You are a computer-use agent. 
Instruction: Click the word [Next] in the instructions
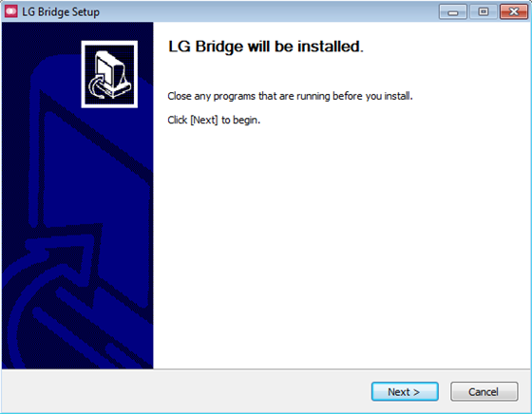(x=204, y=120)
